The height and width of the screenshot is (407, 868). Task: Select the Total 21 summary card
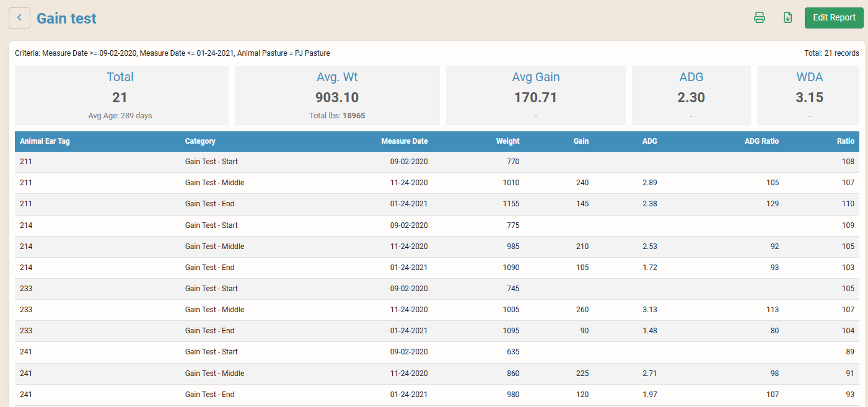121,95
